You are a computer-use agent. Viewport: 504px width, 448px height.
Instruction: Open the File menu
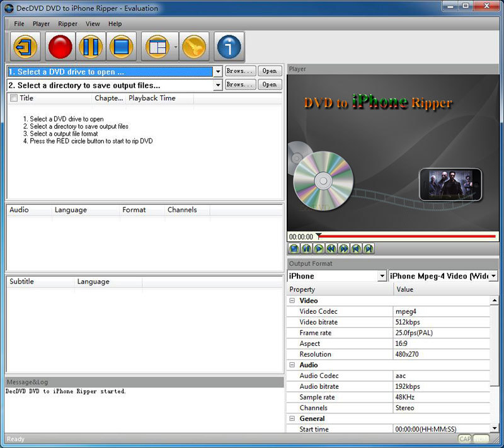coord(19,24)
